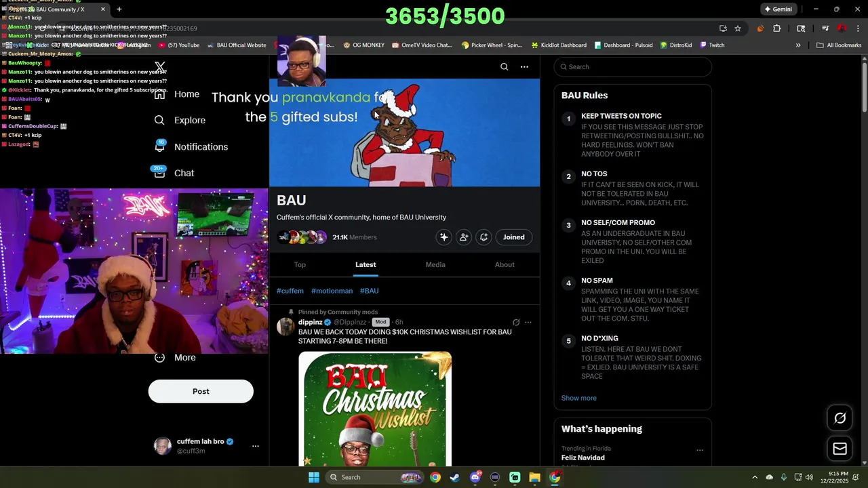Open three-dot menu on dippinz post
The image size is (868, 488).
528,323
